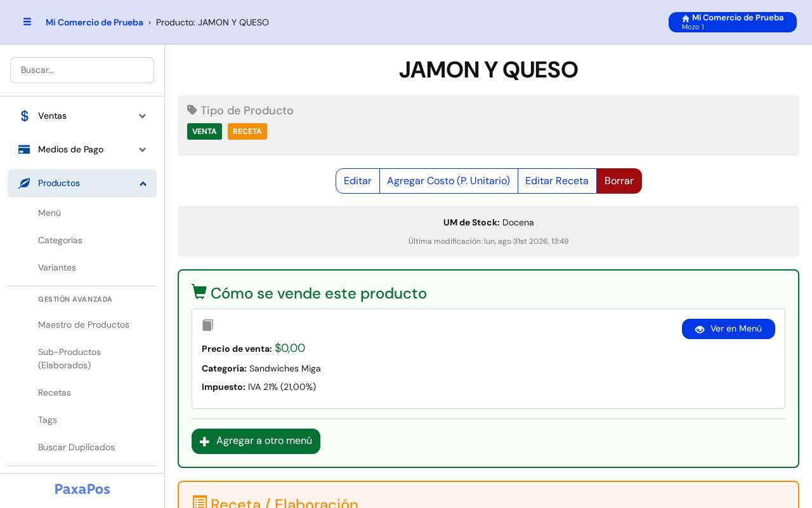Image resolution: width=812 pixels, height=508 pixels.
Task: Click the UM de Stock: Docena text
Action: (x=488, y=222)
